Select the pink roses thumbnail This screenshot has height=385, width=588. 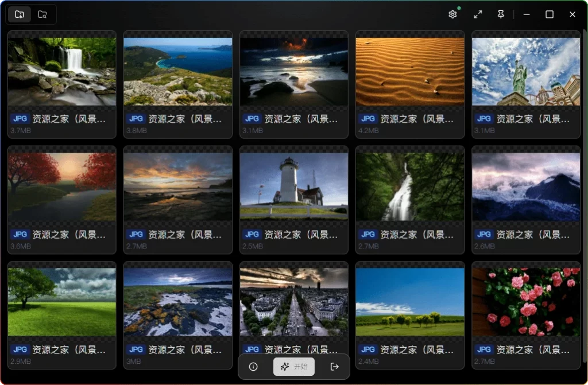[525, 302]
